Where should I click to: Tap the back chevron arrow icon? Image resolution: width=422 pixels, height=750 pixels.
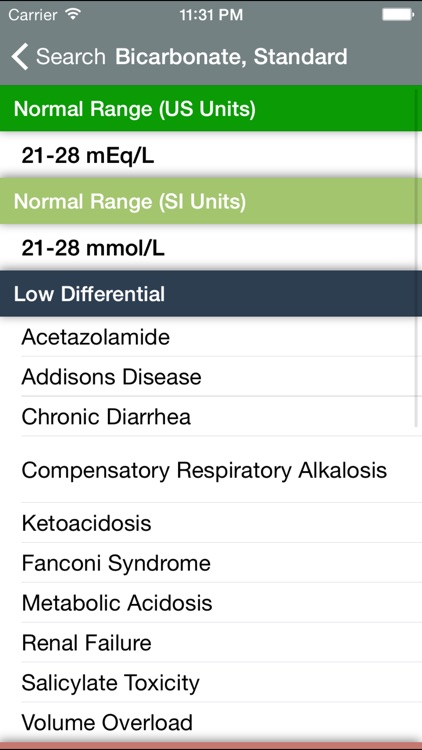pos(20,56)
